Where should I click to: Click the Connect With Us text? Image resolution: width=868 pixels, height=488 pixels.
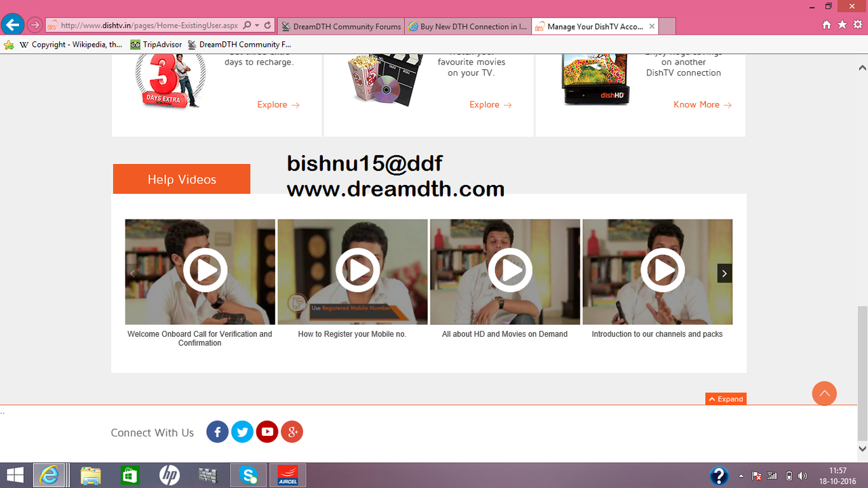(153, 432)
